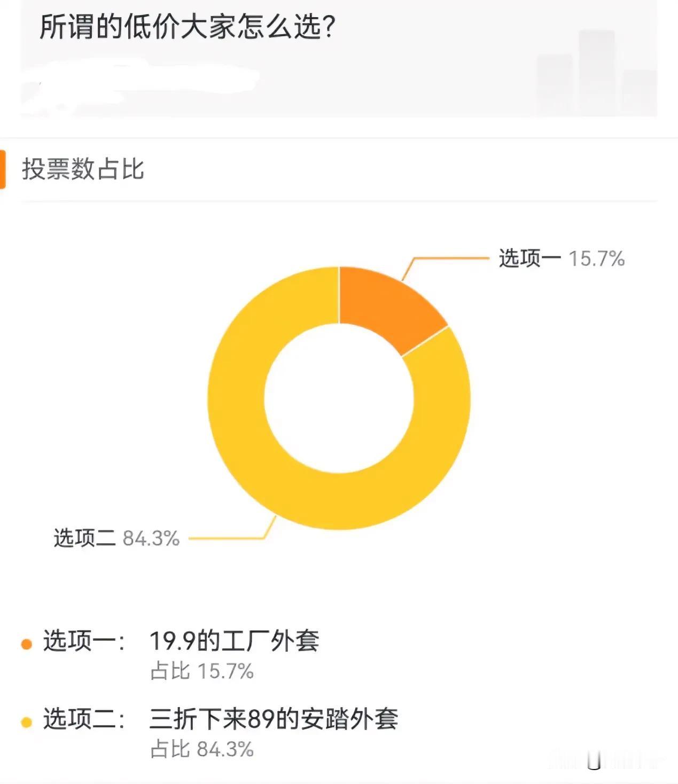Click the orange marker beside 投票数占比
Viewport: 678px width, 784px height.
(3, 169)
